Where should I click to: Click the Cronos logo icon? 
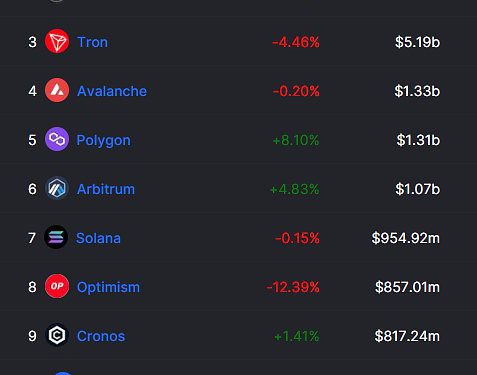click(x=57, y=335)
